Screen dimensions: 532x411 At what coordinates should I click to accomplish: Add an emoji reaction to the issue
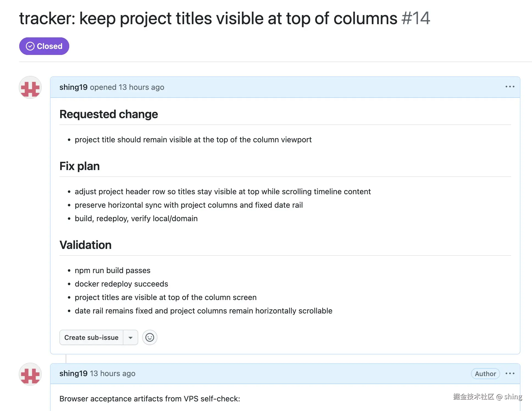(x=149, y=337)
